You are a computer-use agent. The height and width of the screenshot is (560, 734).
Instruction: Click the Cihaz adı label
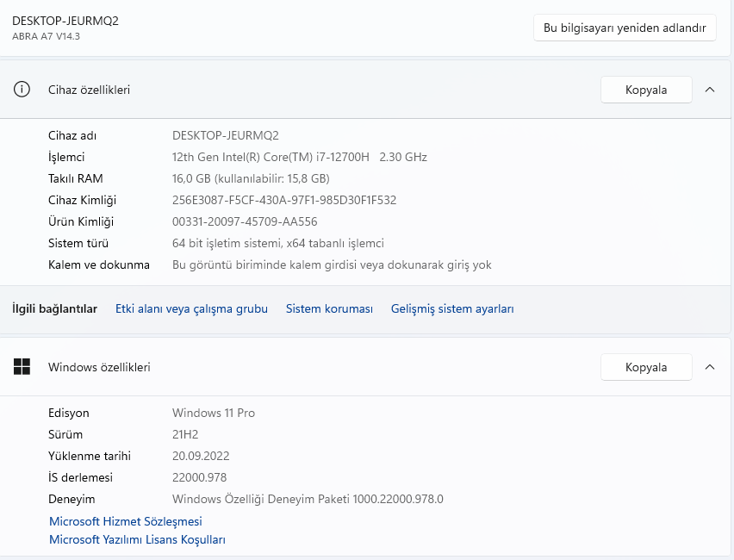click(x=72, y=135)
